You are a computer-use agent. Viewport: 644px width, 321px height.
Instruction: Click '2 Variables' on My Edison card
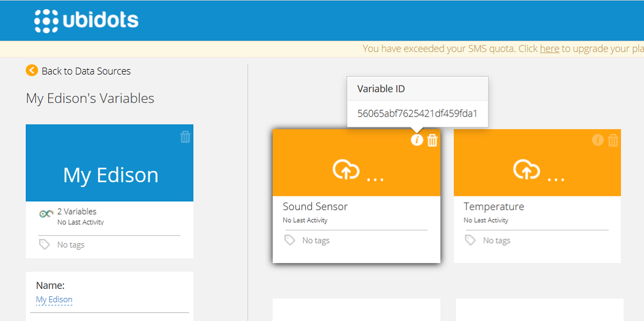(77, 211)
